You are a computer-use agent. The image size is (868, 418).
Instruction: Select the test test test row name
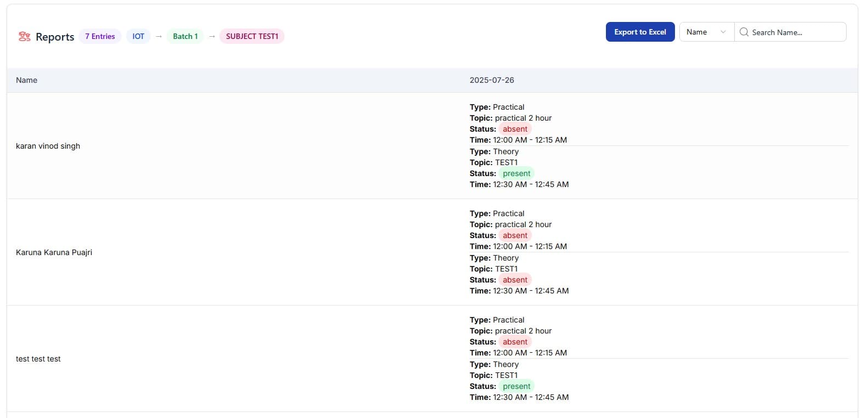click(38, 359)
